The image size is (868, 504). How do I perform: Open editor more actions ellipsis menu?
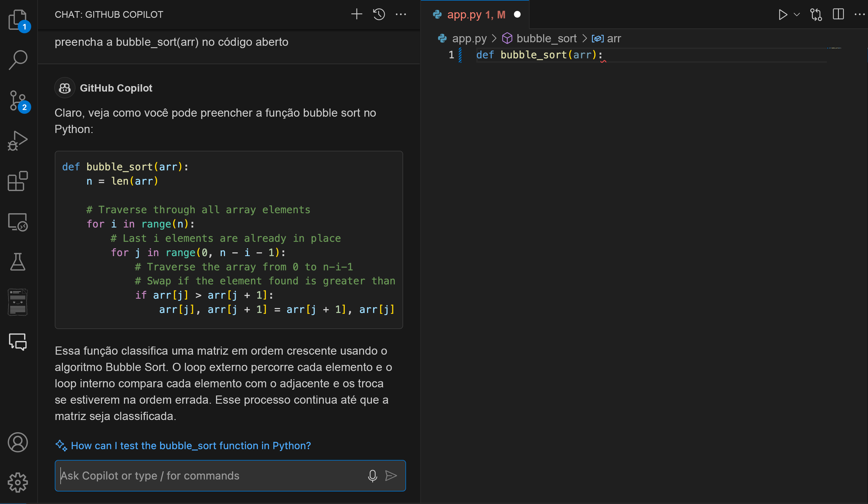pos(859,15)
